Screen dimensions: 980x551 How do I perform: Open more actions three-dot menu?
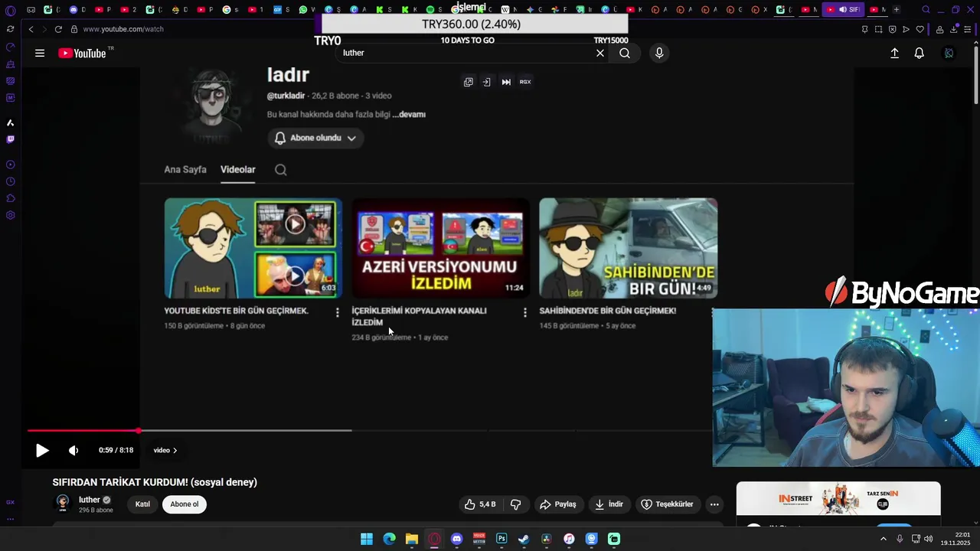[x=714, y=504]
